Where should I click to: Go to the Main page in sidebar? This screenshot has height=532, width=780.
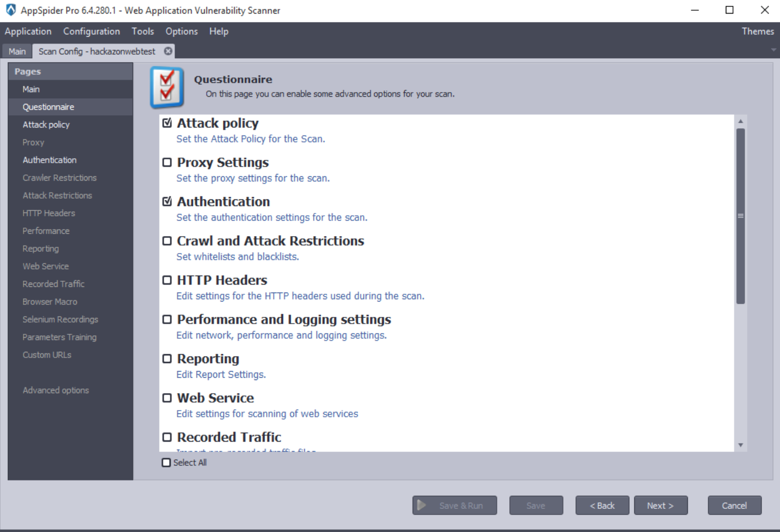(x=71, y=89)
